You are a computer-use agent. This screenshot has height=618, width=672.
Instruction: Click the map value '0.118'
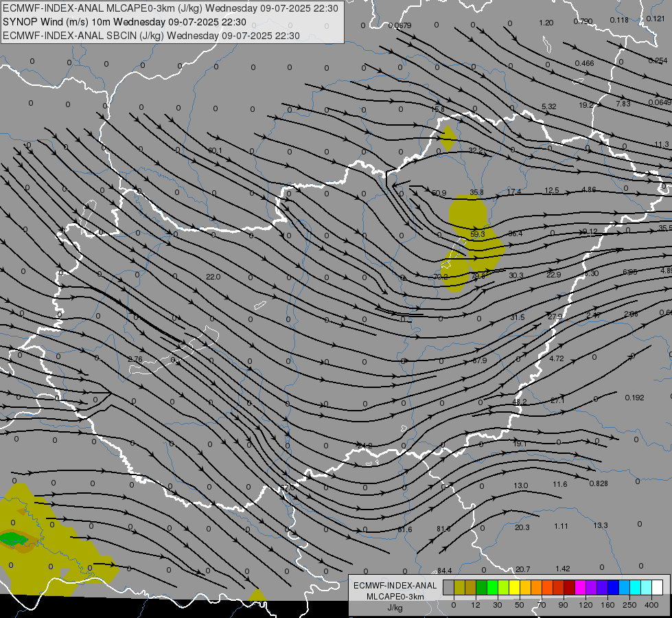pyautogui.click(x=619, y=20)
